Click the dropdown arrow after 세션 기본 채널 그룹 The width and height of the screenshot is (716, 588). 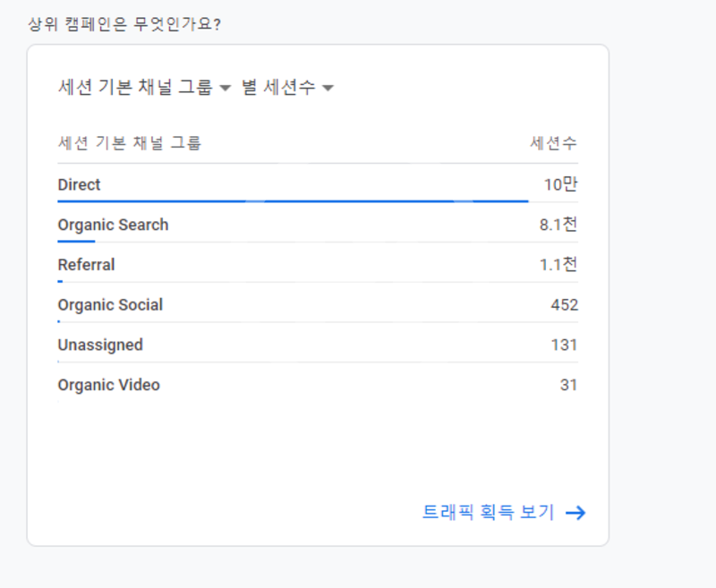point(225,88)
